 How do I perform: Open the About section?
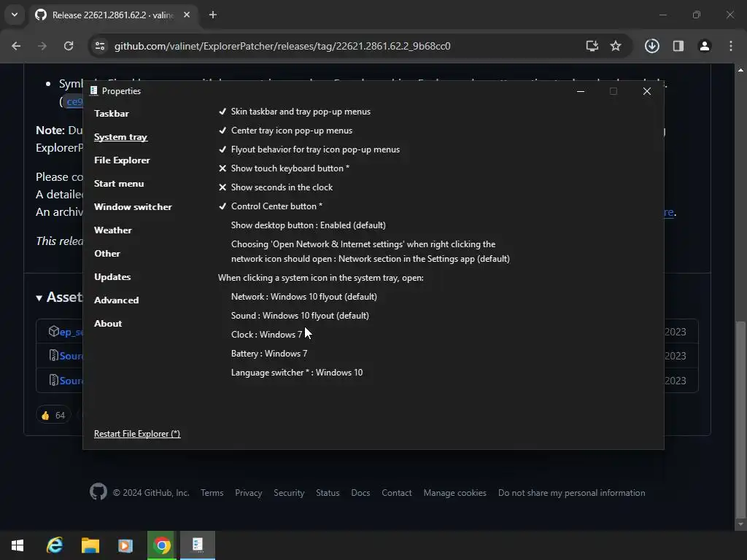pyautogui.click(x=108, y=323)
